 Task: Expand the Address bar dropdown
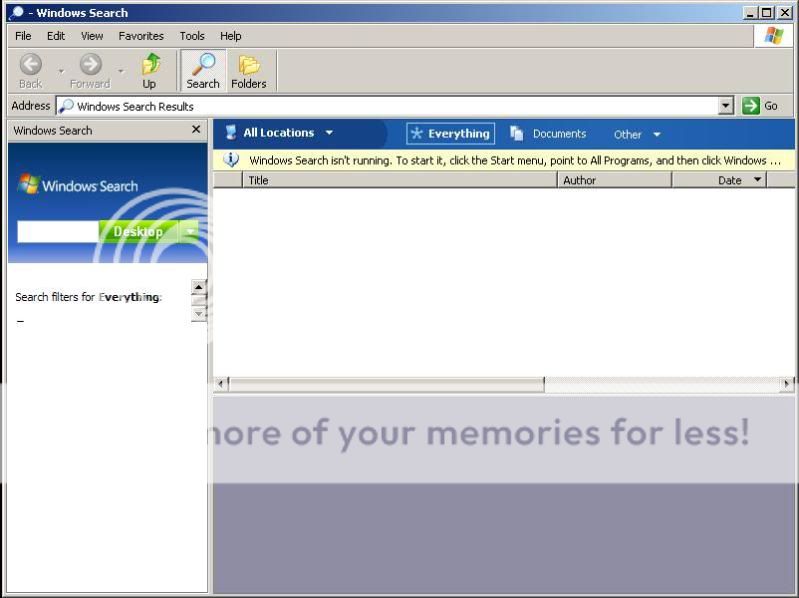tap(726, 106)
